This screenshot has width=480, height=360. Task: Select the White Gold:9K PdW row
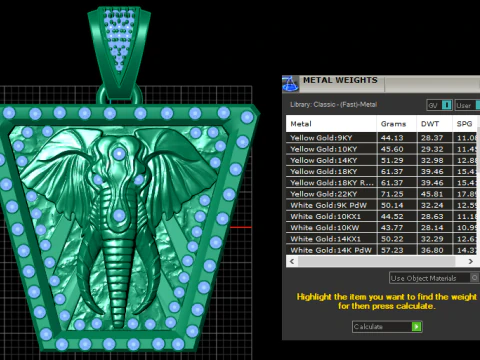[x=382, y=205]
